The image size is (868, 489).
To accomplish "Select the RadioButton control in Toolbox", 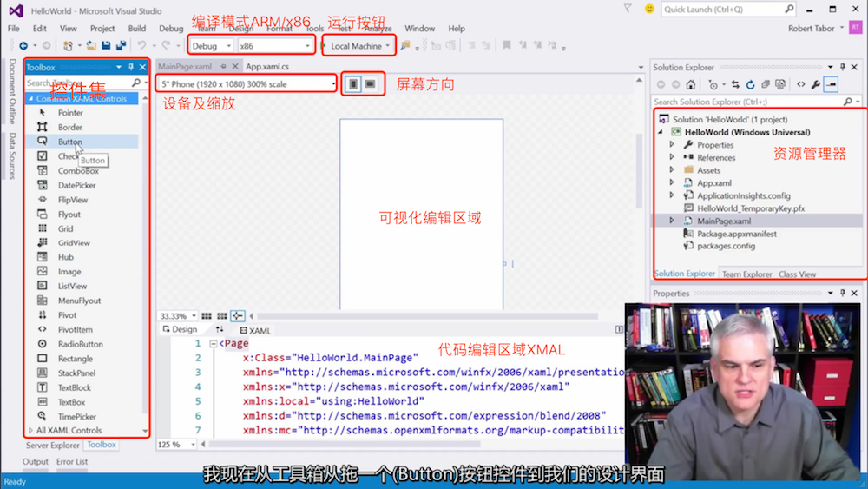I will (82, 344).
